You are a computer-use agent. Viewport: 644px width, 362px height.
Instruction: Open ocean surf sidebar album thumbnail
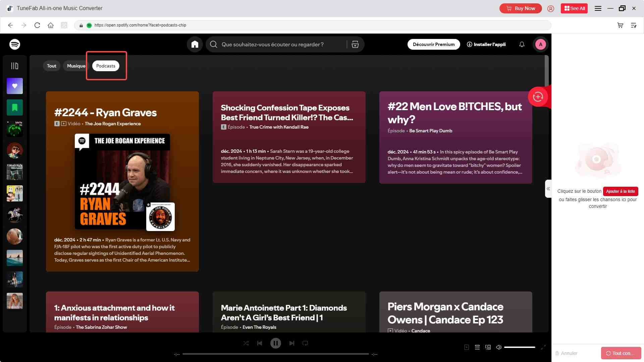coord(15,258)
